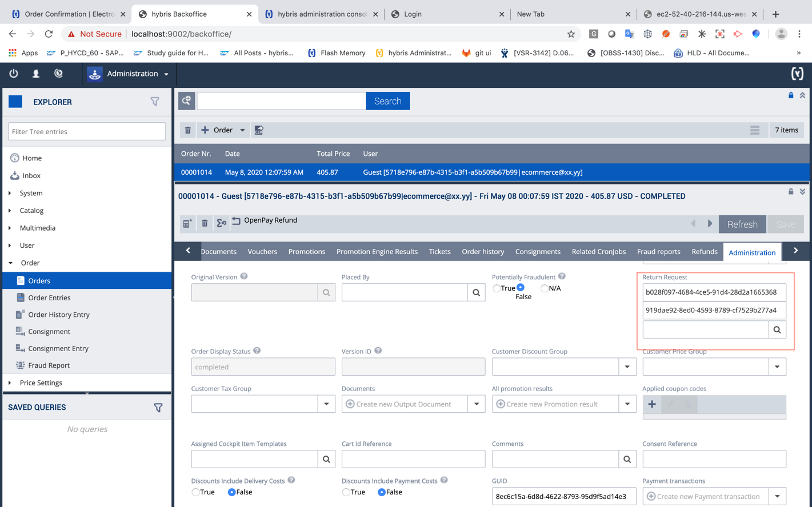This screenshot has width=812, height=507.
Task: Switch to the Consignments tab
Action: 537,252
